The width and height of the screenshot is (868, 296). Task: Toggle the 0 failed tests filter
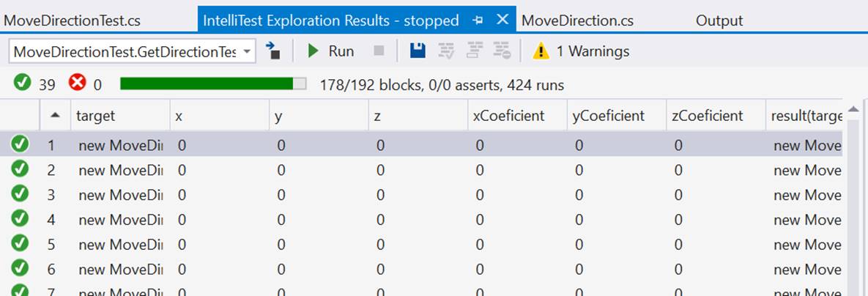pyautogui.click(x=86, y=84)
